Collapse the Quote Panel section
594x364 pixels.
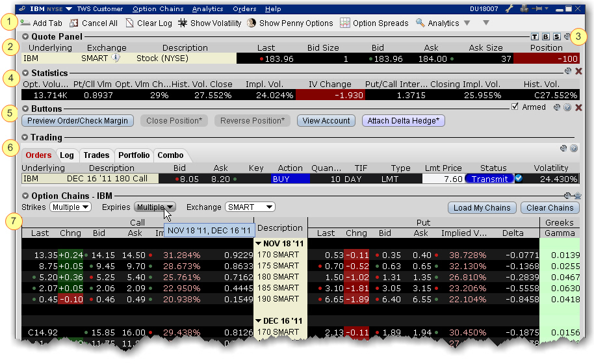point(26,37)
